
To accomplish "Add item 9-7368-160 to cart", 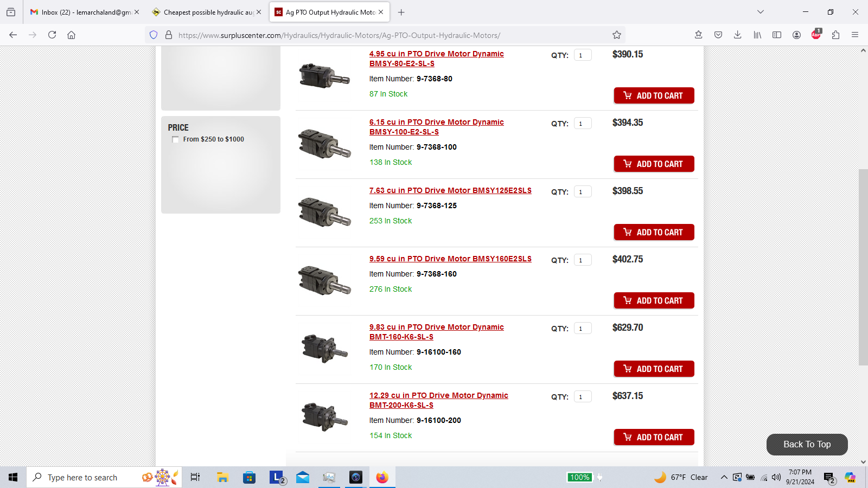I will [654, 300].
